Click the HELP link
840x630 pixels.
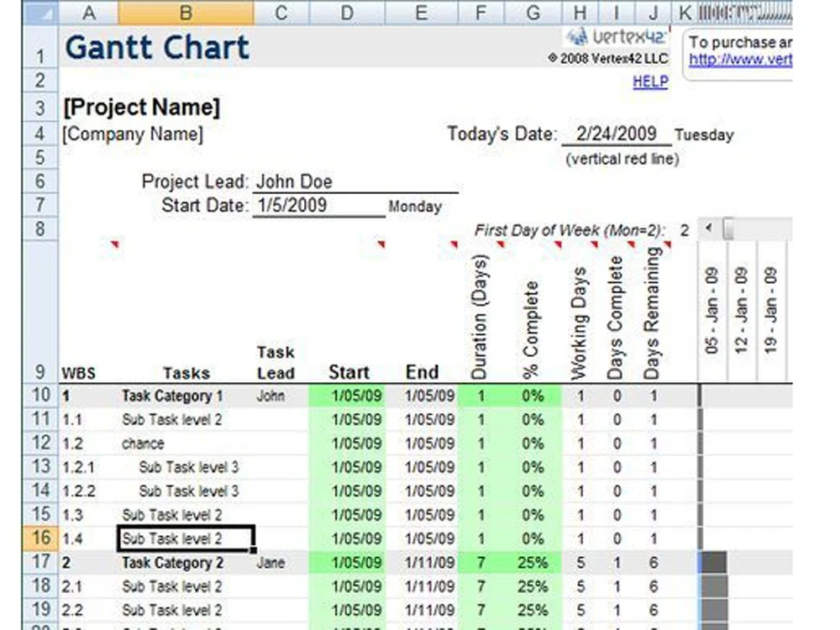(650, 82)
